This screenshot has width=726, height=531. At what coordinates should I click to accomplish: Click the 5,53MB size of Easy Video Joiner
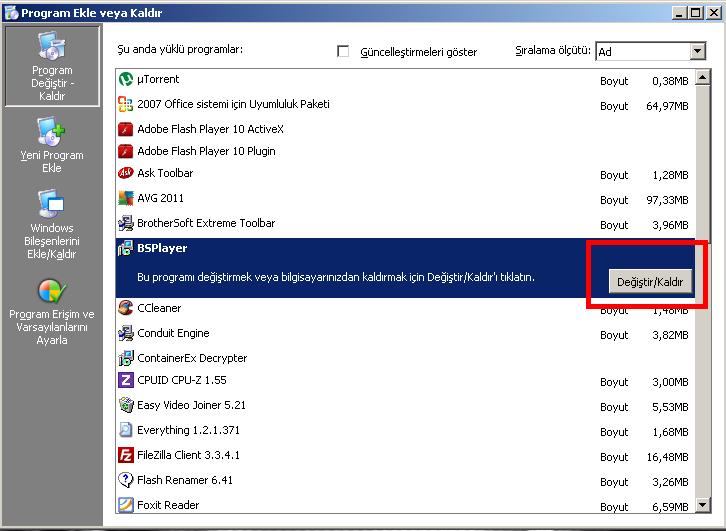(670, 407)
